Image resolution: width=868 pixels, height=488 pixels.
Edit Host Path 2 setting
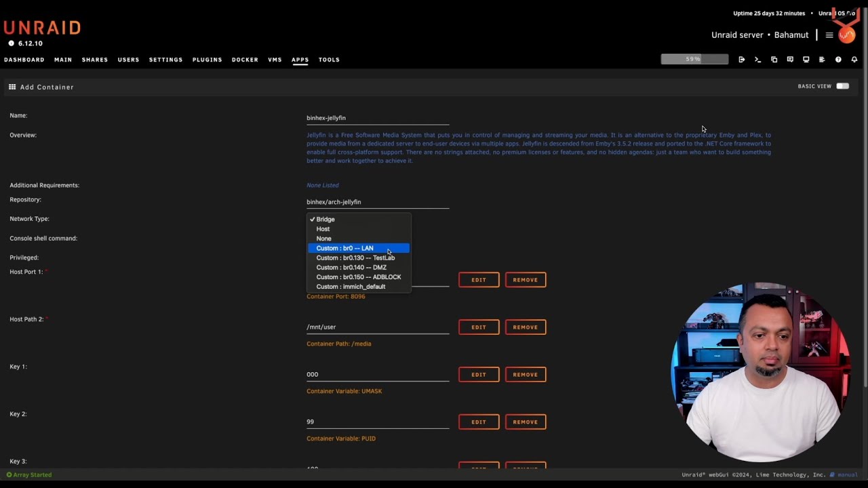pyautogui.click(x=479, y=327)
